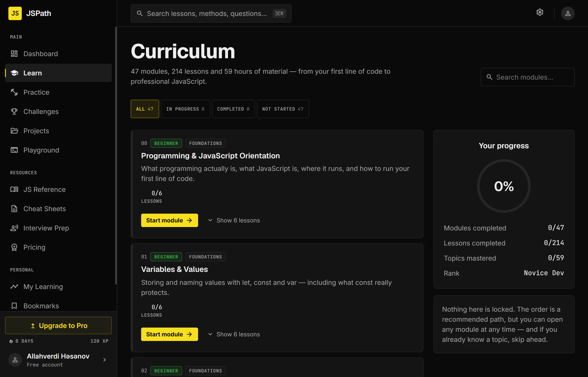Filter modules by IN PROGRESS

tap(185, 109)
